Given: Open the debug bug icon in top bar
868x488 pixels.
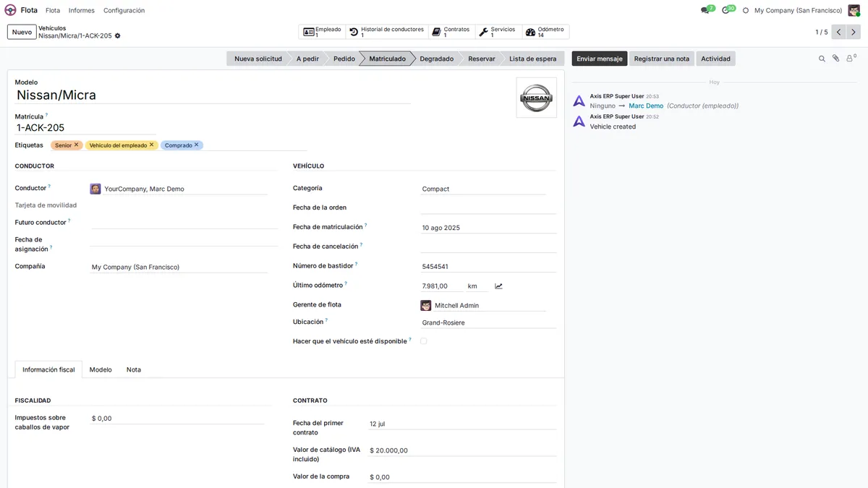Looking at the screenshot, I should click(746, 10).
